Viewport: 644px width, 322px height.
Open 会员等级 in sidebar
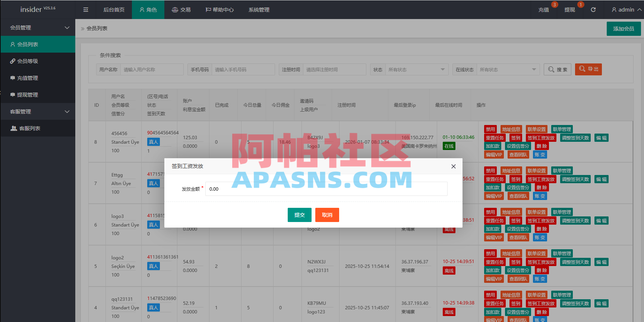[38, 61]
